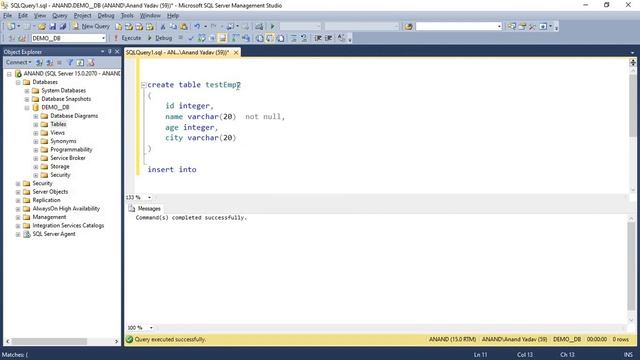This screenshot has width=640, height=360.
Task: Open the Help menu
Action: click(x=173, y=16)
